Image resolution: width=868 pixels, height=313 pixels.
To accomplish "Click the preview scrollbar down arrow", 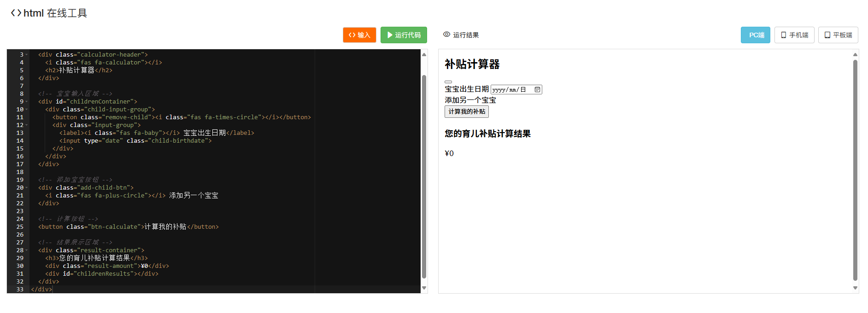I will click(855, 288).
